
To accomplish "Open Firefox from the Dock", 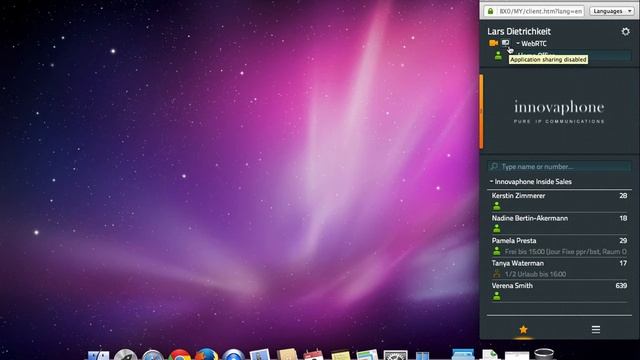I will pyautogui.click(x=207, y=354).
